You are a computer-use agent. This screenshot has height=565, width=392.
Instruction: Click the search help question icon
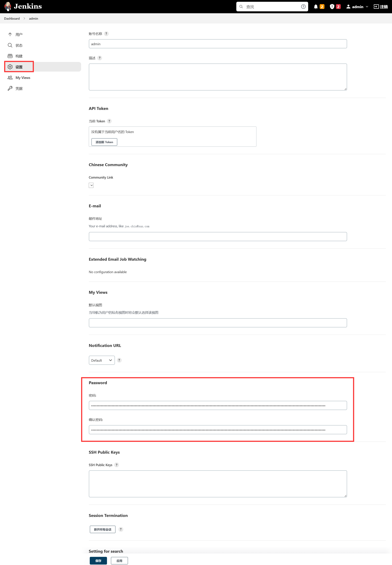303,7
